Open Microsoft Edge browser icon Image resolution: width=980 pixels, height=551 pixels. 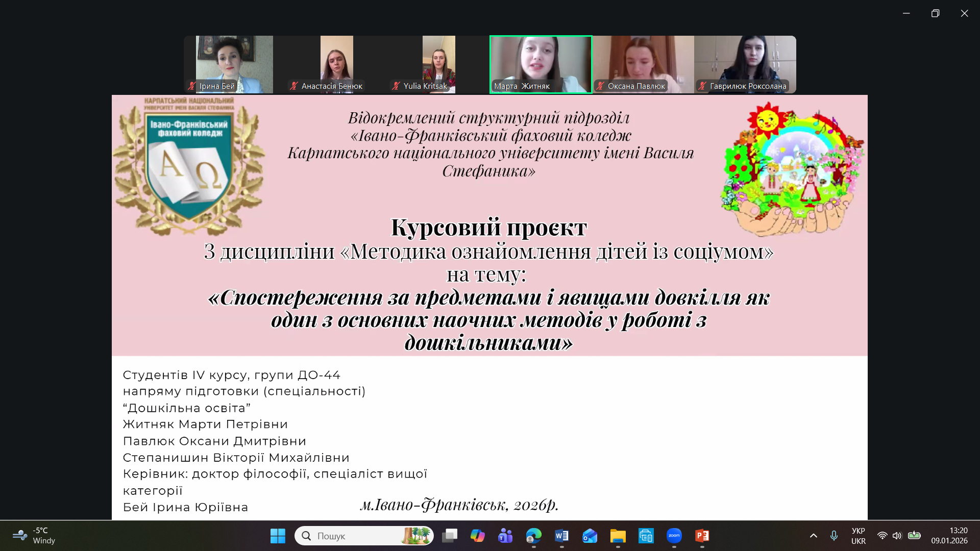(533, 536)
